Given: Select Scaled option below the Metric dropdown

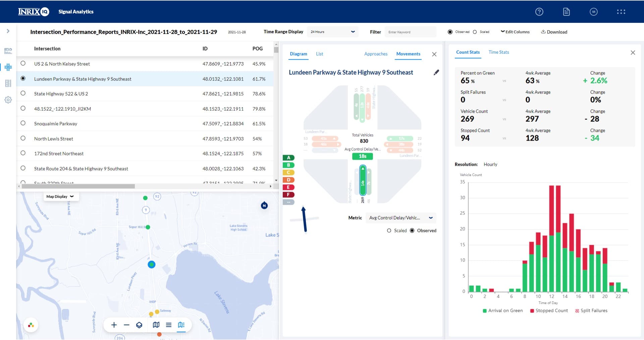Looking at the screenshot, I should (x=389, y=231).
